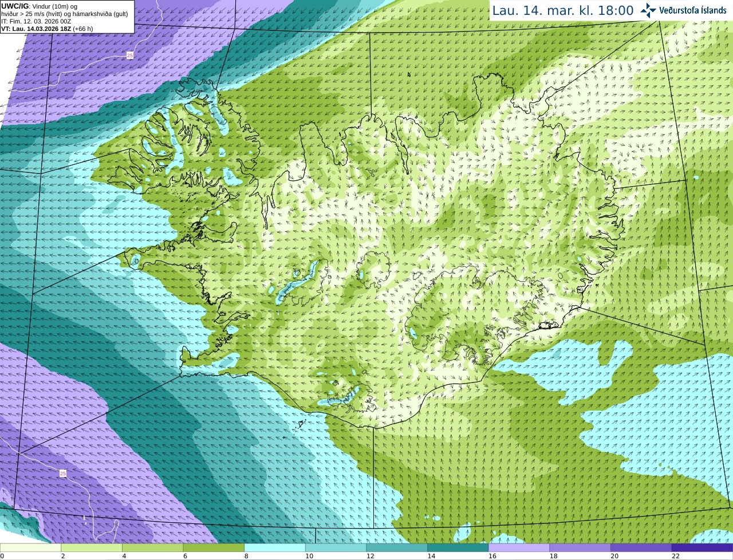
Task: Click the scale label 22
Action: click(676, 556)
